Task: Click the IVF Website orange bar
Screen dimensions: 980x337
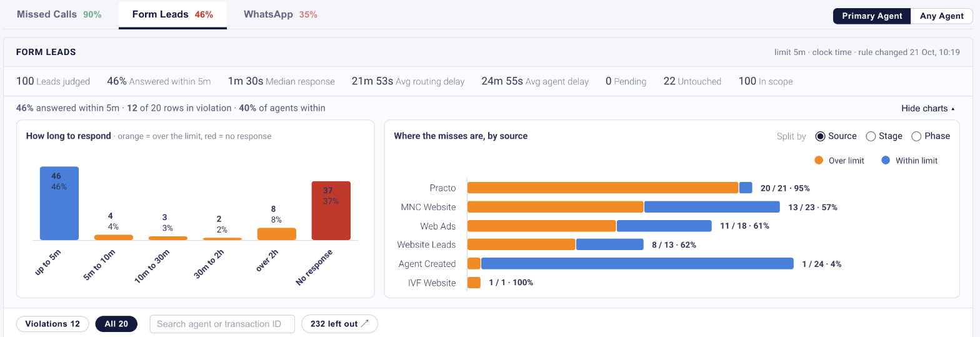Action: tap(474, 283)
